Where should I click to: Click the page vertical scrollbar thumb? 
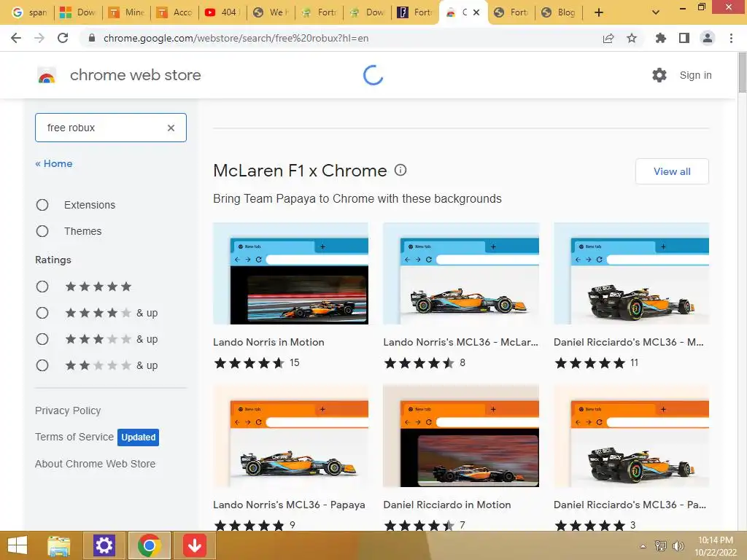click(742, 73)
